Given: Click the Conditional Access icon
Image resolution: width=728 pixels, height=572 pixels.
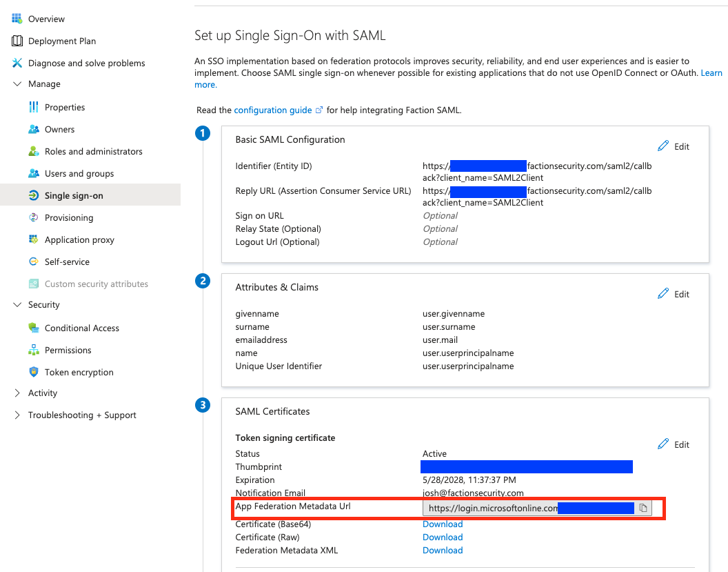Looking at the screenshot, I should coord(33,328).
